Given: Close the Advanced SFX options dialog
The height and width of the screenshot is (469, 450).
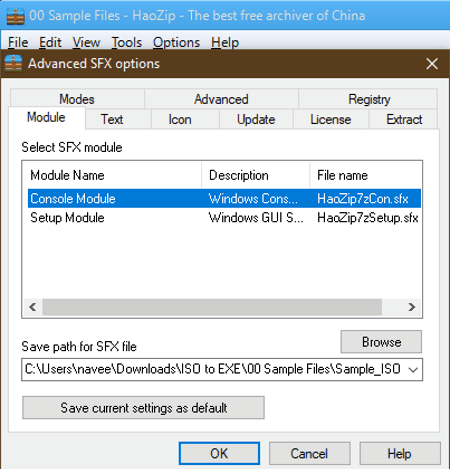Looking at the screenshot, I should 432,64.
